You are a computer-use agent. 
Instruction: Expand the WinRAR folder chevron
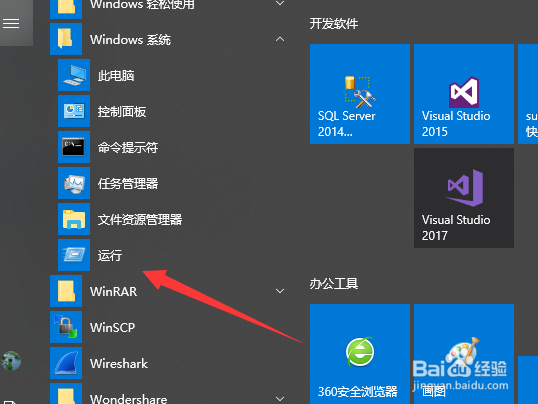(x=280, y=291)
